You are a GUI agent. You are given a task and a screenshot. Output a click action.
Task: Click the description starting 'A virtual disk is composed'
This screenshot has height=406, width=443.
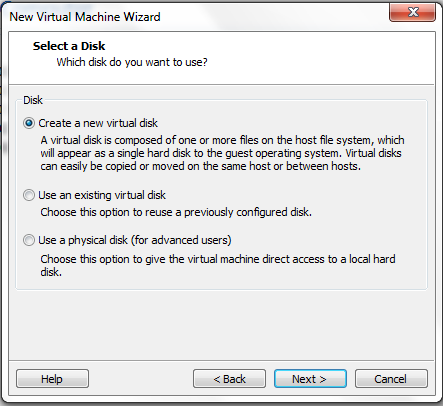[222, 153]
